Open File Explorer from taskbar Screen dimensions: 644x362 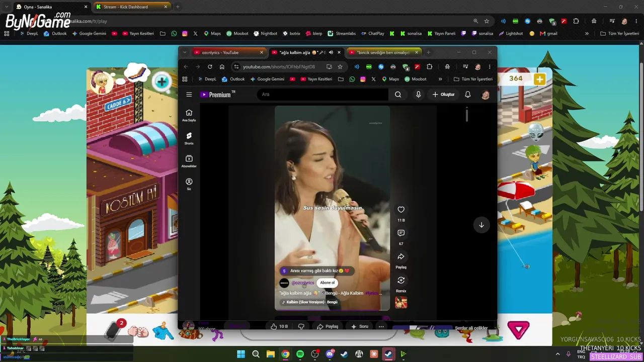click(x=271, y=354)
